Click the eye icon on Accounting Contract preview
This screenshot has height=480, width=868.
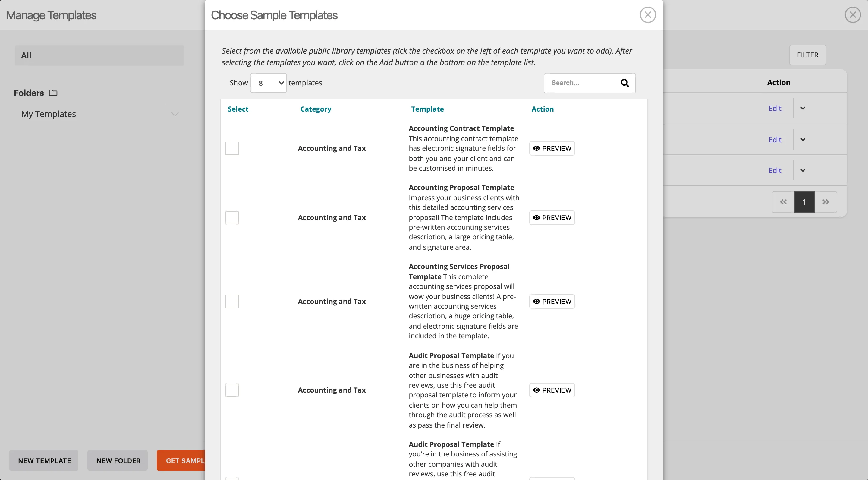(537, 148)
